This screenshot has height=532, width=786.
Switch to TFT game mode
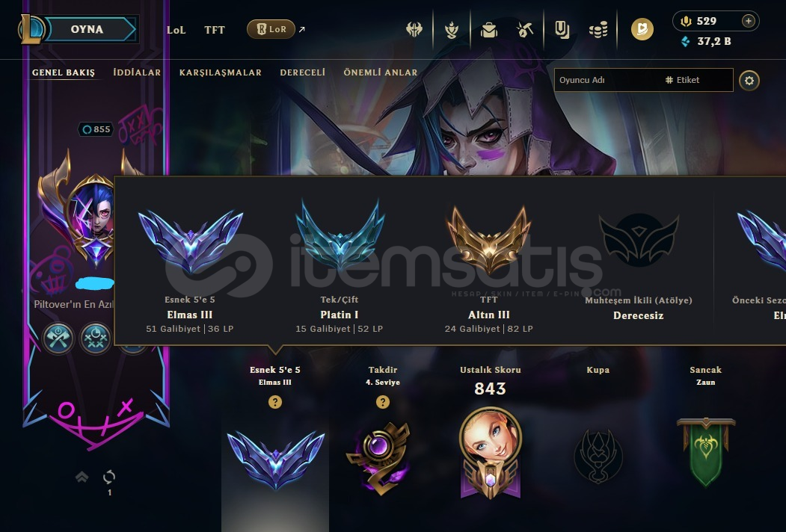pyautogui.click(x=215, y=30)
